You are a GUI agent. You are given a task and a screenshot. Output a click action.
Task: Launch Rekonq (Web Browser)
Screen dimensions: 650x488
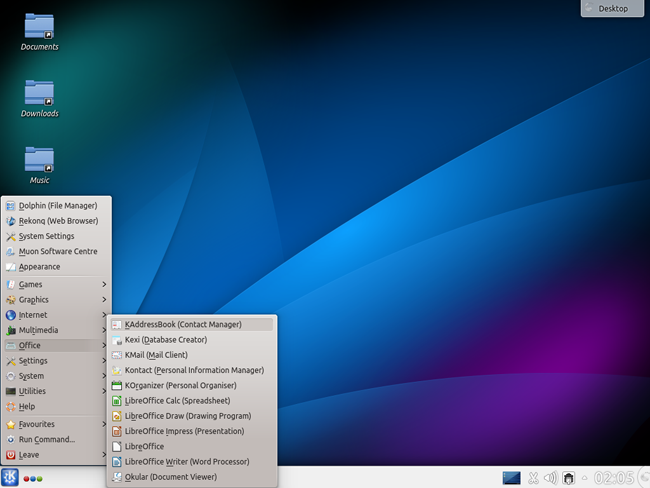[x=56, y=221]
